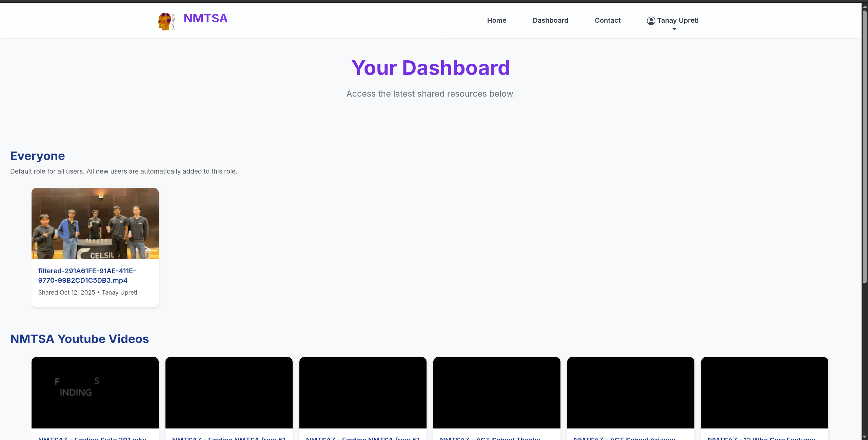Screen dimensions: 868x440
Task: Expand the Tanay Upreti dropdown caret
Action: pos(674,29)
